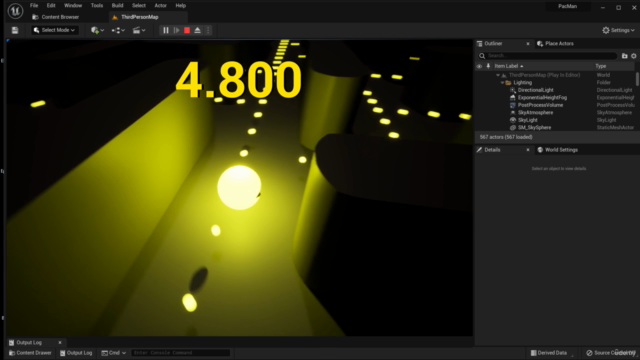The width and height of the screenshot is (640, 360).
Task: Open the File menu
Action: point(34,6)
